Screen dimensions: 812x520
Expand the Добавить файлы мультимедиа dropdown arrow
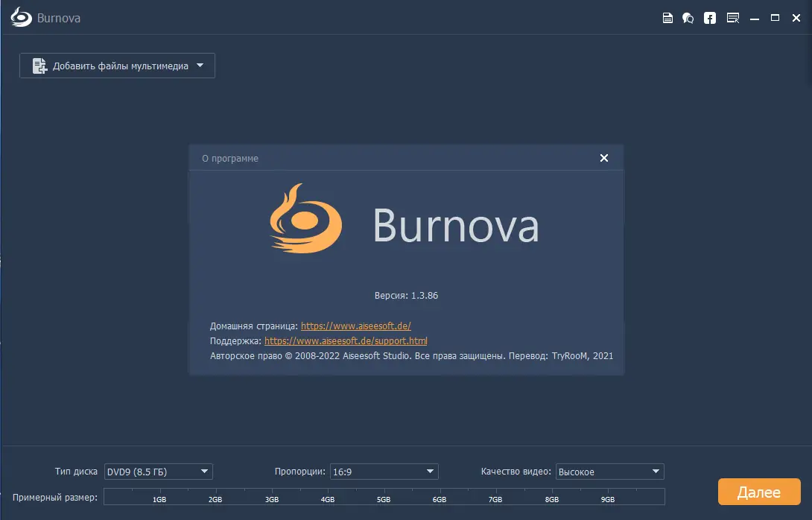200,66
